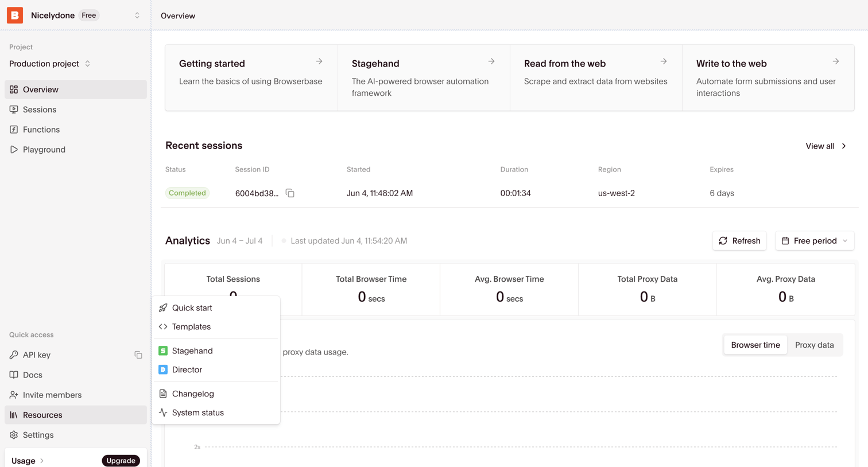This screenshot has height=467, width=868.
Task: Click the circular refresh arrows icon
Action: click(x=723, y=241)
